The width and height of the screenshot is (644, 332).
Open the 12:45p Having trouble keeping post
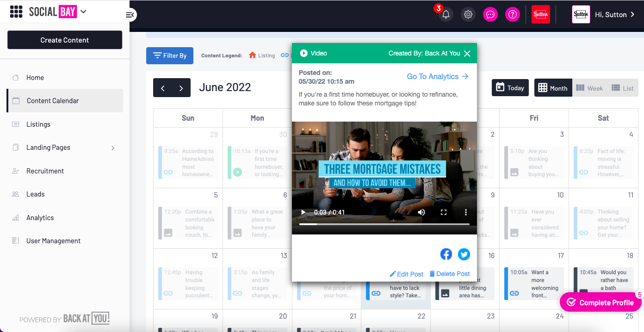point(188,284)
